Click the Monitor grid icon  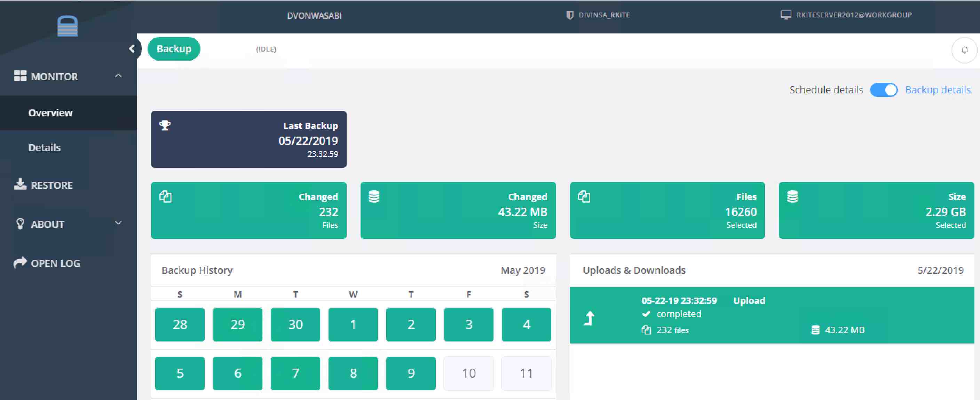coord(20,76)
